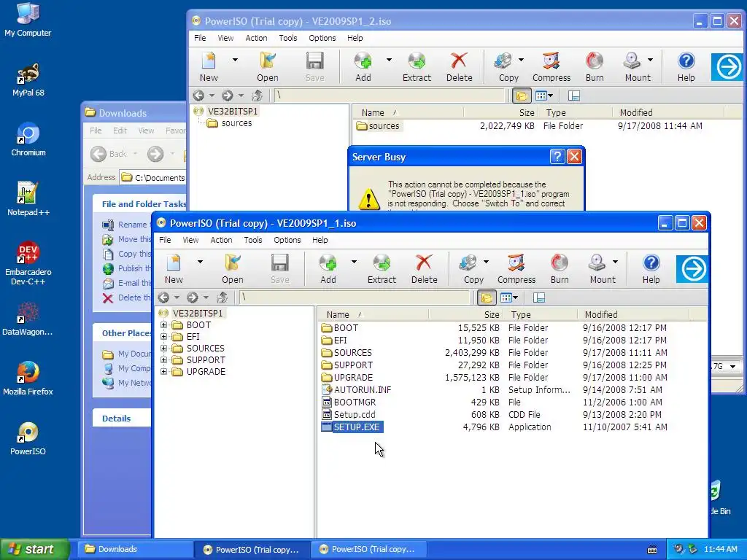Expand EFI folder in the tree
The image size is (747, 560).
(x=164, y=337)
